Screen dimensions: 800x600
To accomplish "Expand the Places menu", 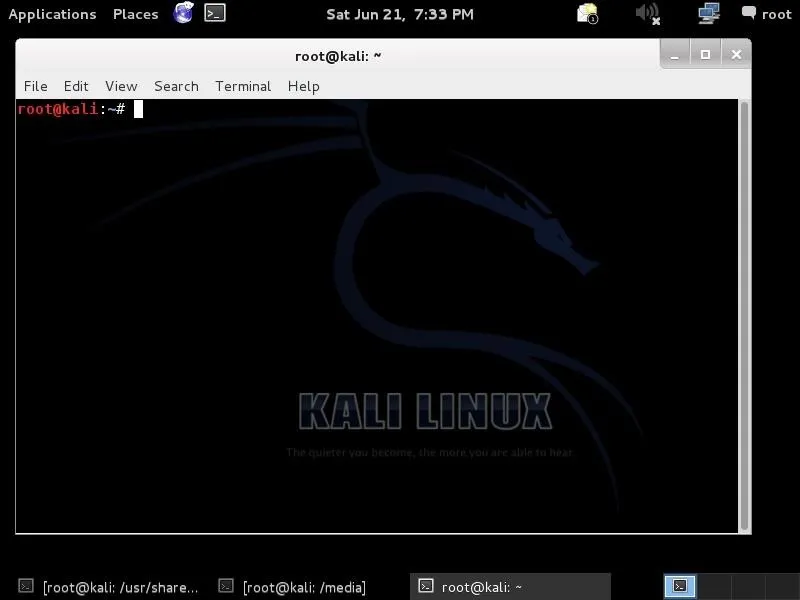I will [135, 14].
